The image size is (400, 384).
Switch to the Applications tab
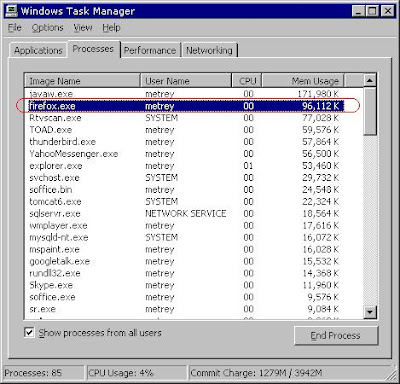click(38, 50)
